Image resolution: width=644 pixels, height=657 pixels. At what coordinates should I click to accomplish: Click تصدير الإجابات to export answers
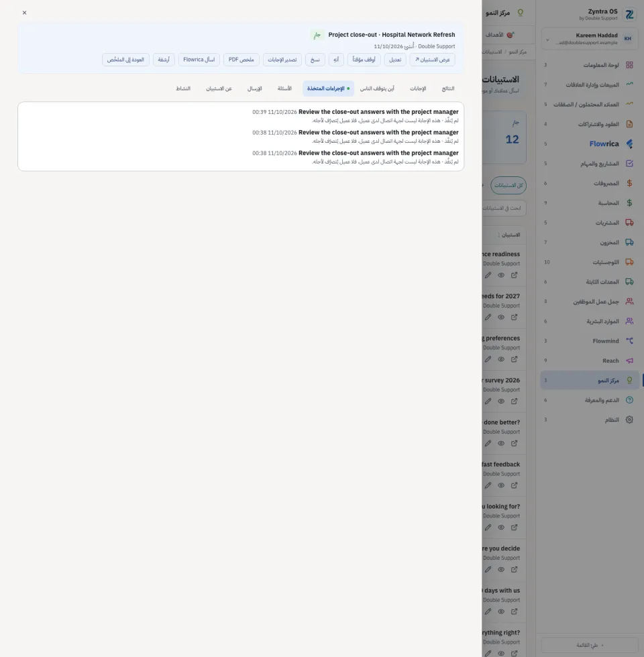tap(282, 60)
